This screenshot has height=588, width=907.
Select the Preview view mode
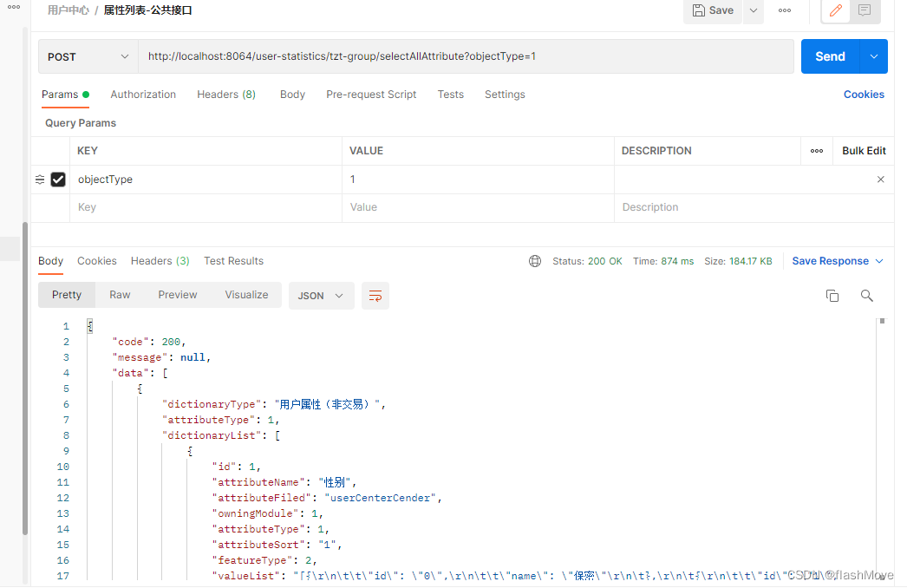click(178, 295)
